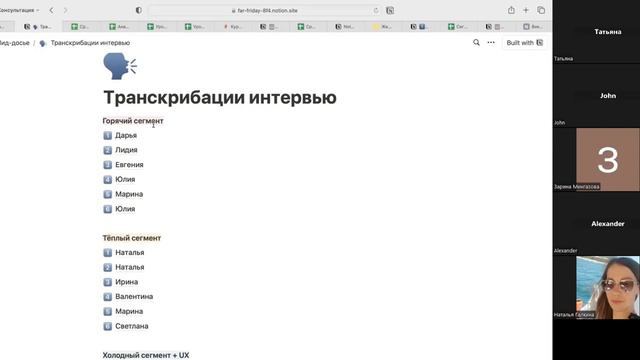This screenshot has height=360, width=640.
Task: Click the Транскрибации интервью page title
Action: tap(220, 98)
